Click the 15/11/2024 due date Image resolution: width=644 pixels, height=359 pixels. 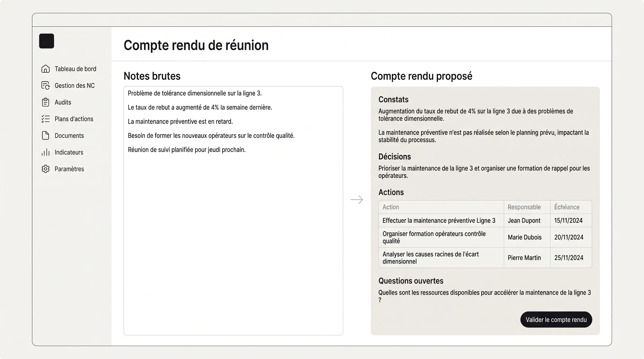pyautogui.click(x=571, y=220)
